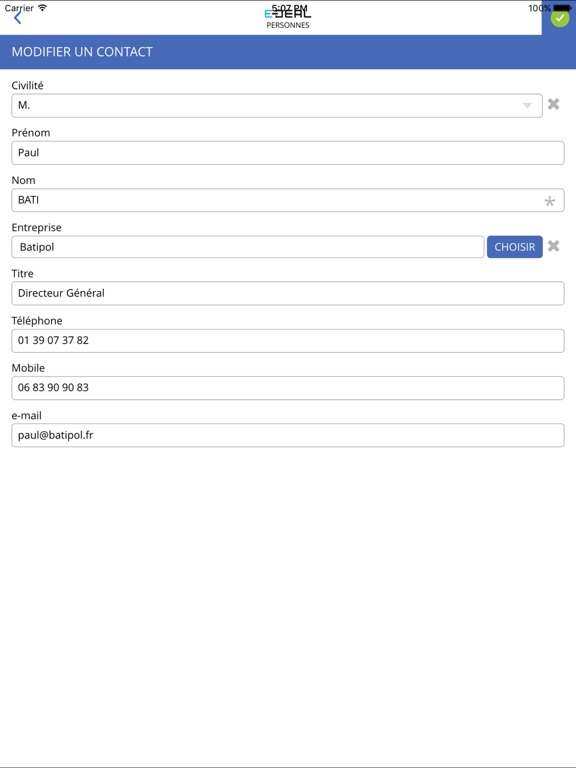Tap the battery indicator icon

tap(562, 8)
